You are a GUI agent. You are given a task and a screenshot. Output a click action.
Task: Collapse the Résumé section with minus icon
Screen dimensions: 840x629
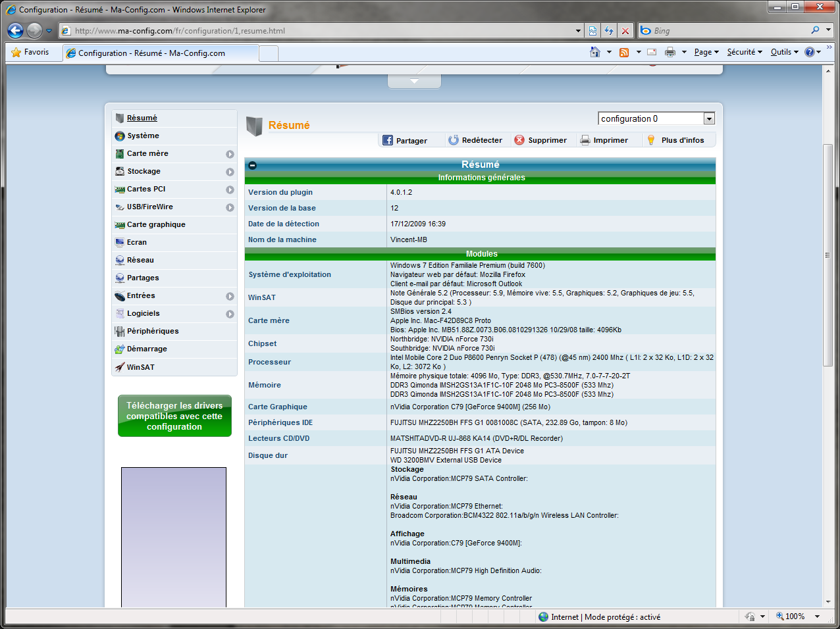point(253,165)
